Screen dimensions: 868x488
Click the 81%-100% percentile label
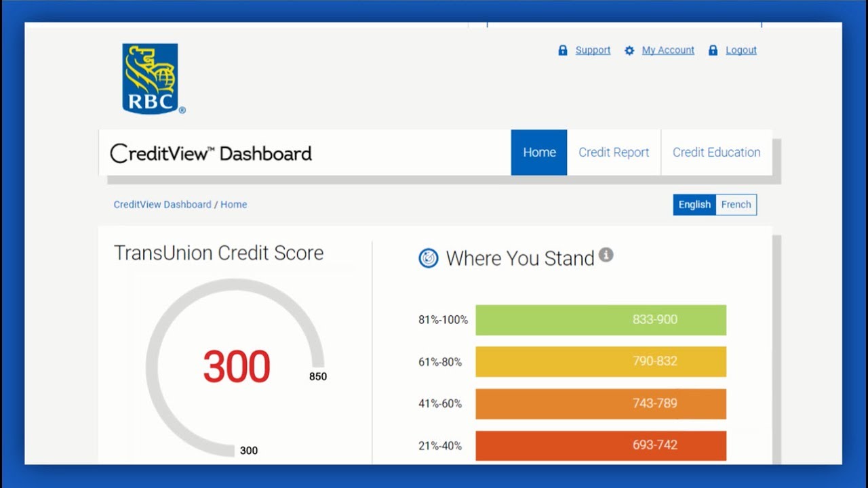[x=443, y=320]
